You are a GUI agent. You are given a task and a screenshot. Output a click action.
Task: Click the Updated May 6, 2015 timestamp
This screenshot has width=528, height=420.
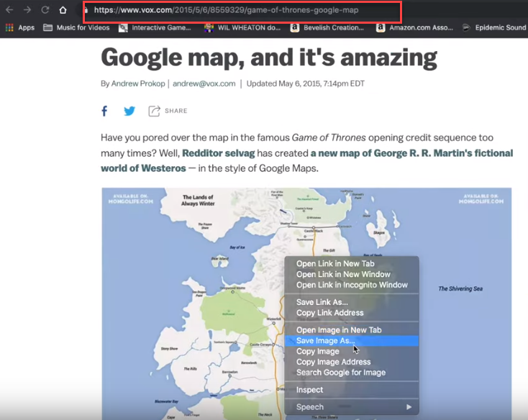[x=306, y=83]
